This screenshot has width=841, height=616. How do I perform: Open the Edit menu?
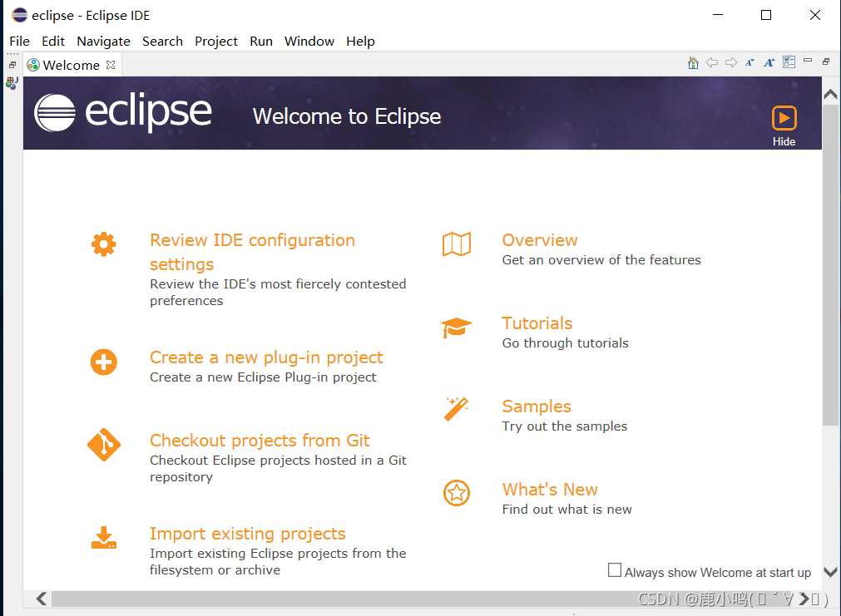53,42
